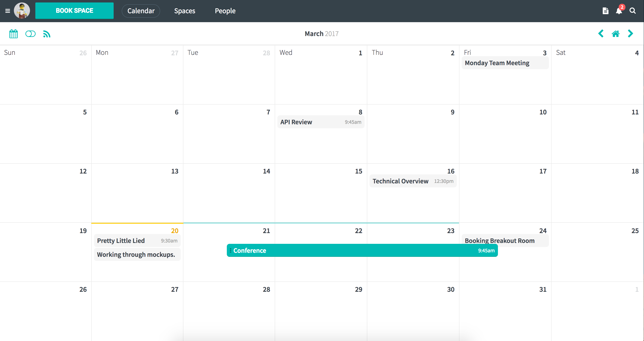
Task: Open the search magnifier
Action: click(633, 11)
